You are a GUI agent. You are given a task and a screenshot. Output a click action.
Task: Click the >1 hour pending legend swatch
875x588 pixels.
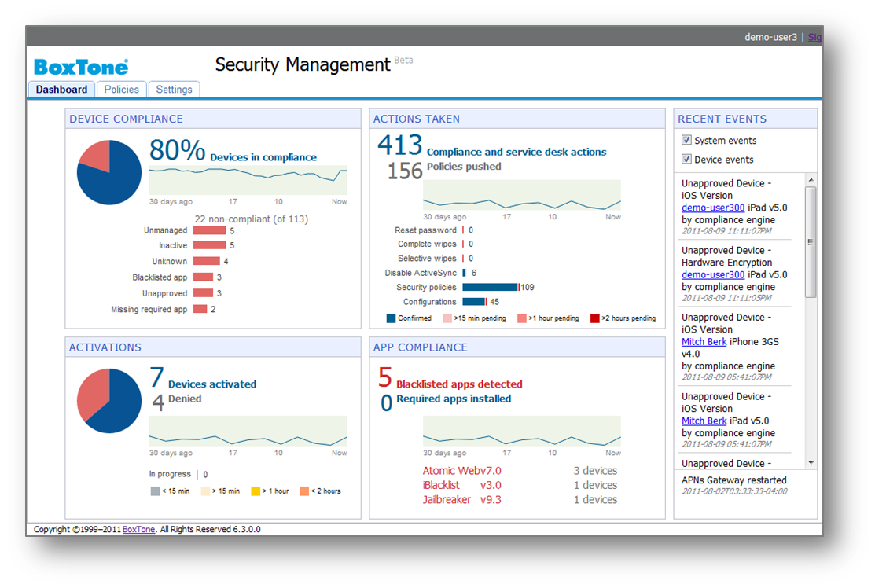pos(522,318)
